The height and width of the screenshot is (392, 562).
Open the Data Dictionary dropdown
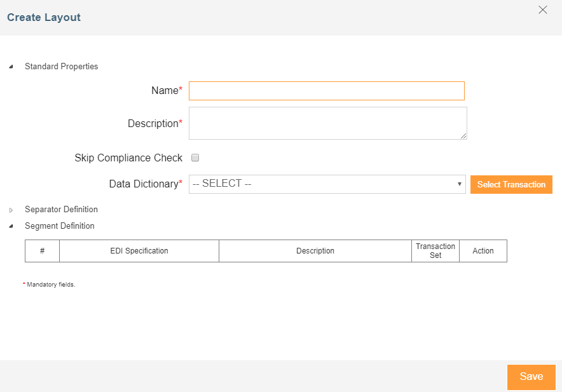point(327,184)
